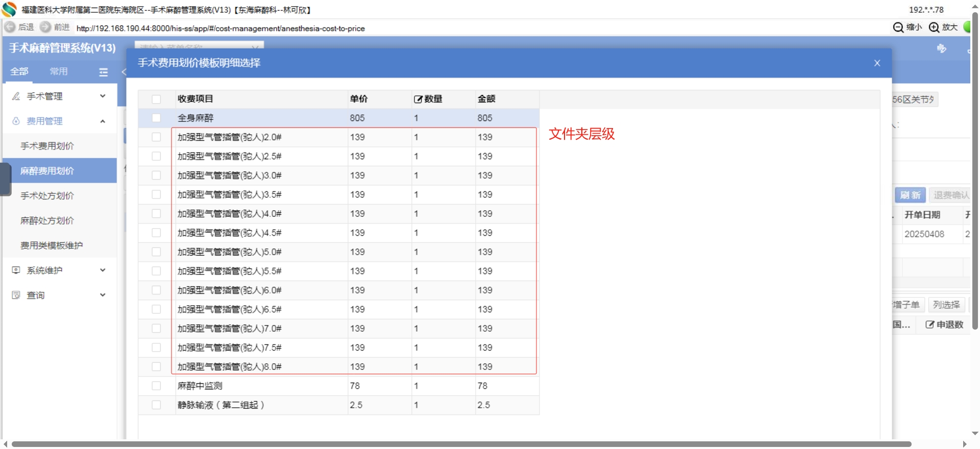The height and width of the screenshot is (449, 980).
Task: Check the 加强型气管插管(驼人)3.0# checkbox
Action: 156,176
